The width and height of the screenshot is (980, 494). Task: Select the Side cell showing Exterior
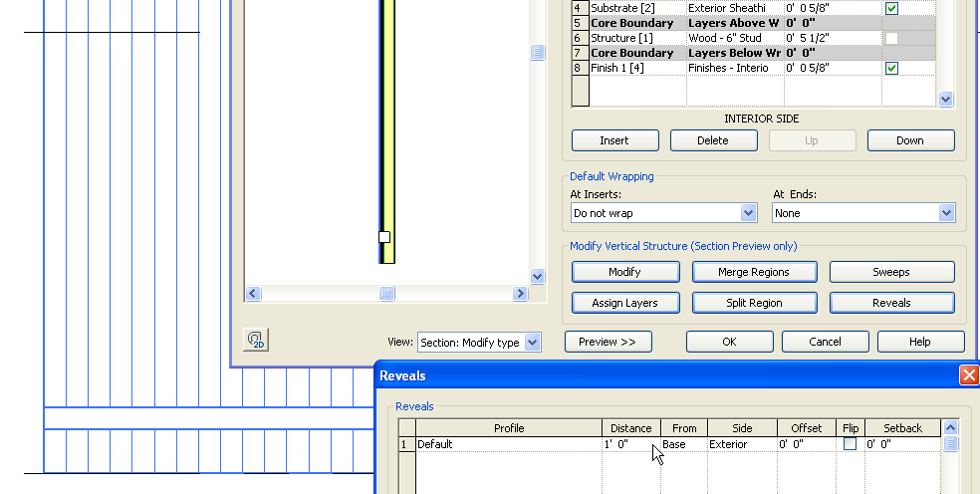click(x=743, y=444)
